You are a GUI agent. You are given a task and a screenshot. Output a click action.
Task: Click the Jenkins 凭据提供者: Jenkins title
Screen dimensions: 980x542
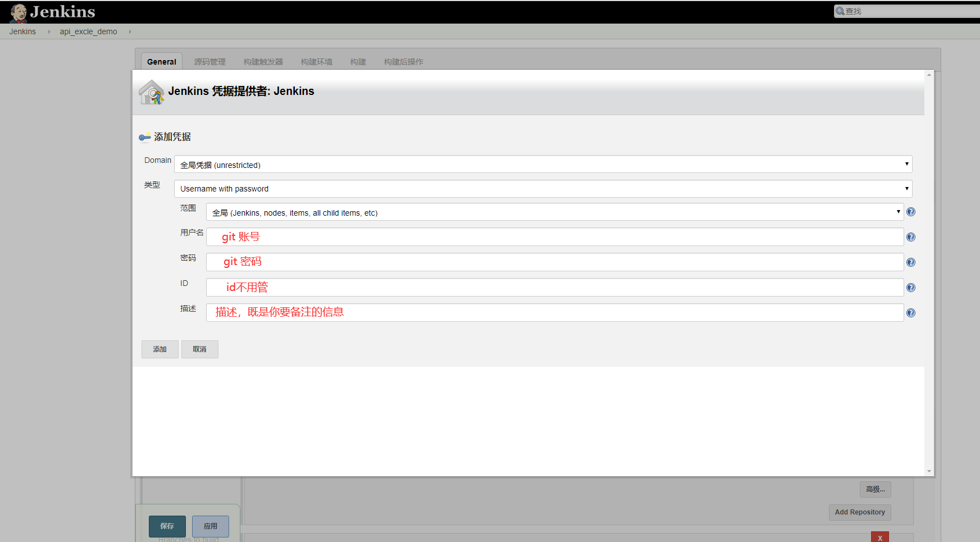241,91
